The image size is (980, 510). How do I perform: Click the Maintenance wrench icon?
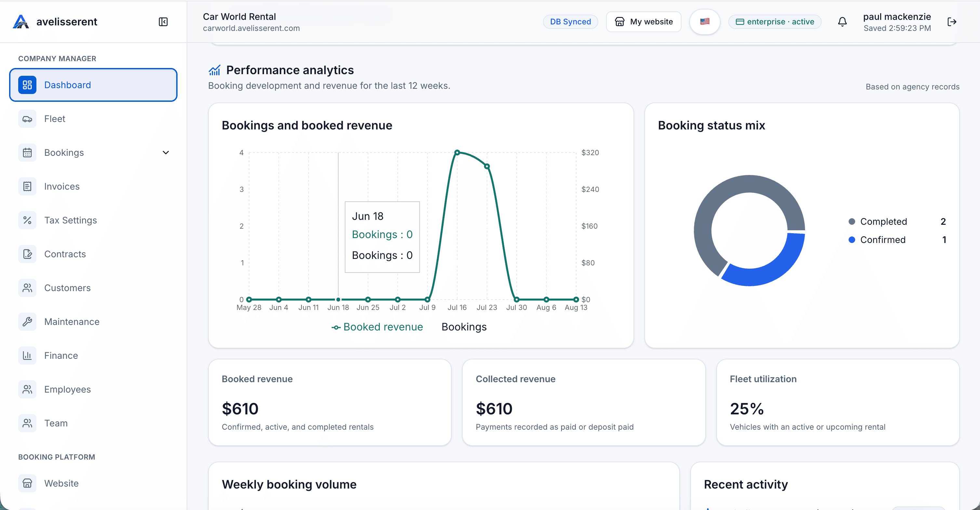coord(27,322)
